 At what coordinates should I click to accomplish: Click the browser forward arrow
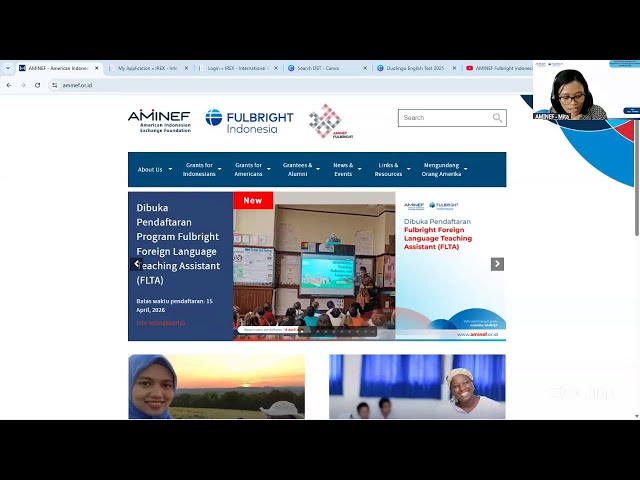click(x=23, y=85)
